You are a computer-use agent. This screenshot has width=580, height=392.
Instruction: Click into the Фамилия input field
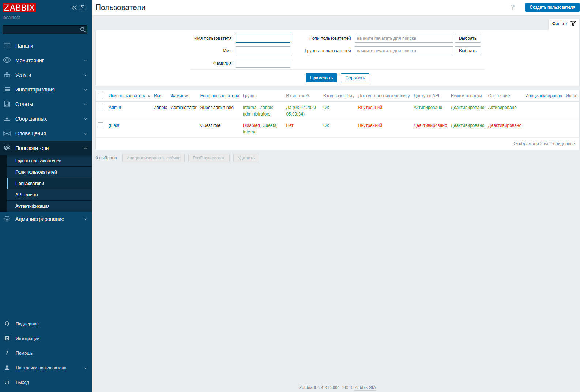263,63
